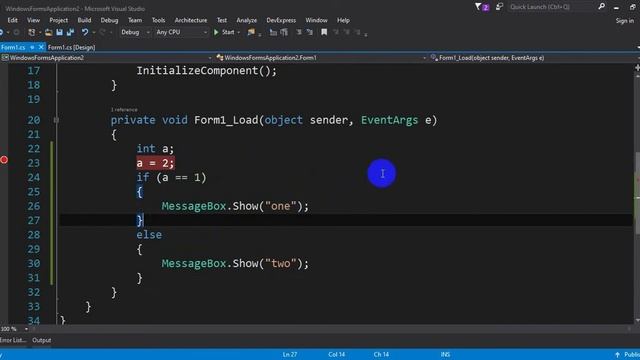Toggle pin on the Form1.cs tab
The image size is (640, 360).
coord(32,47)
